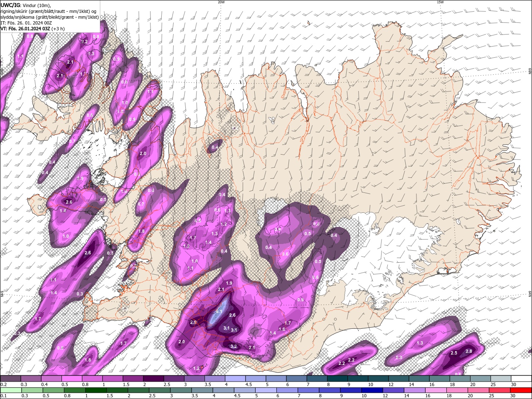Pick the white snow-scale swatch after 30
This screenshot has height=399, width=532.
pyautogui.click(x=521, y=379)
